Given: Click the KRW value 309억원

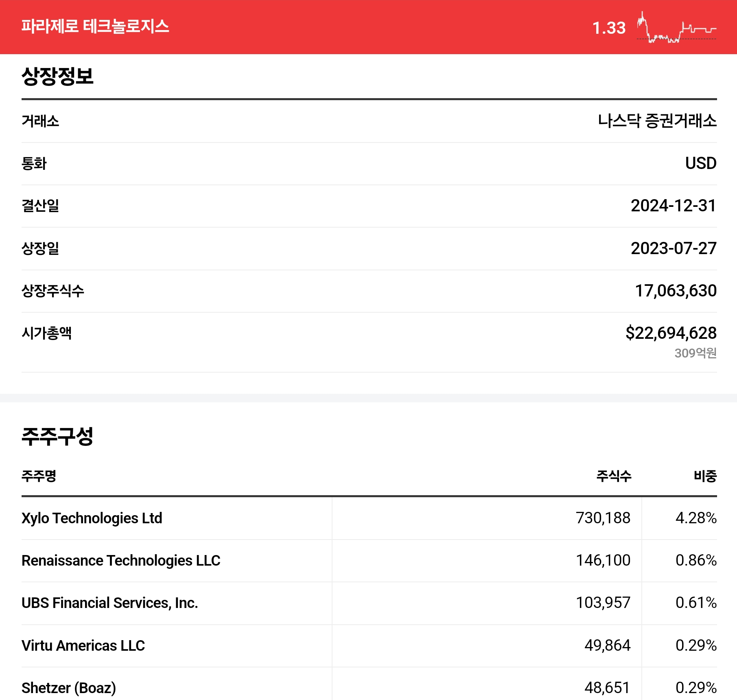Looking at the screenshot, I should [x=695, y=353].
